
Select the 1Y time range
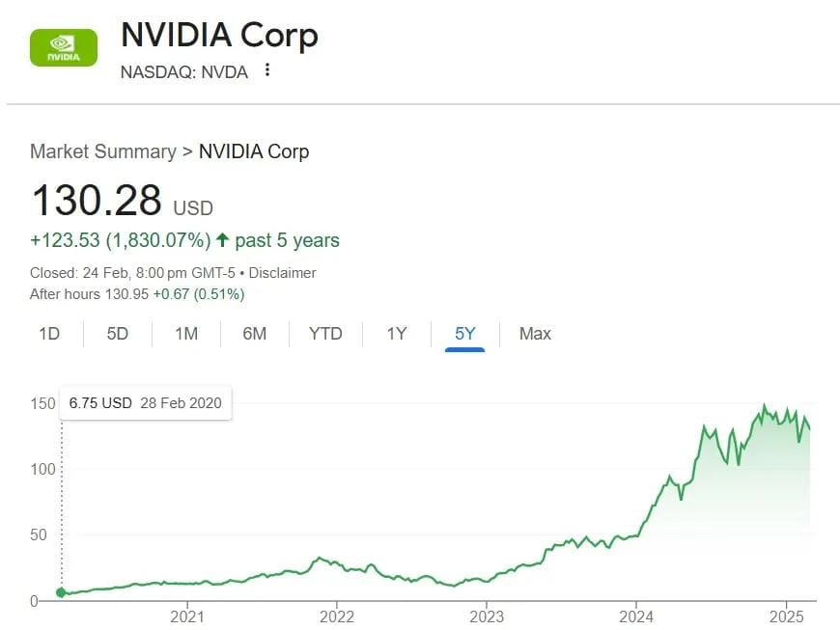click(x=395, y=334)
